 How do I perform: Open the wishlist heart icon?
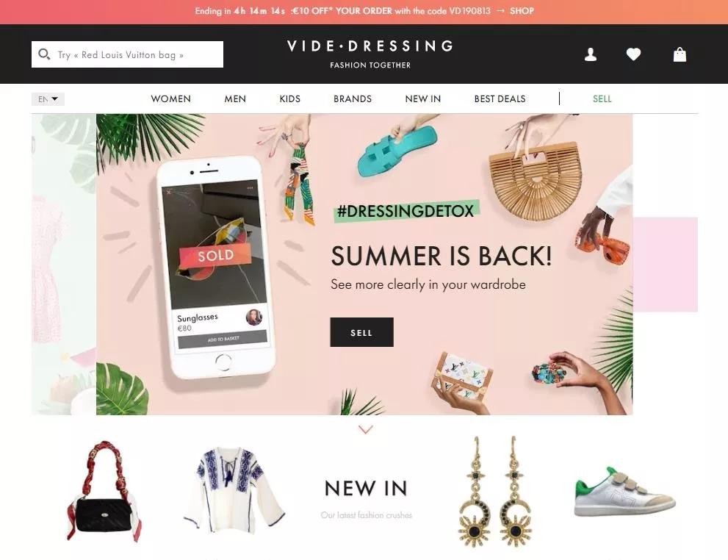(x=633, y=54)
